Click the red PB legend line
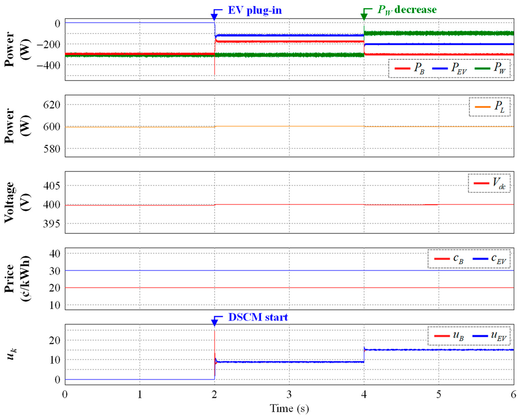 tap(402, 69)
